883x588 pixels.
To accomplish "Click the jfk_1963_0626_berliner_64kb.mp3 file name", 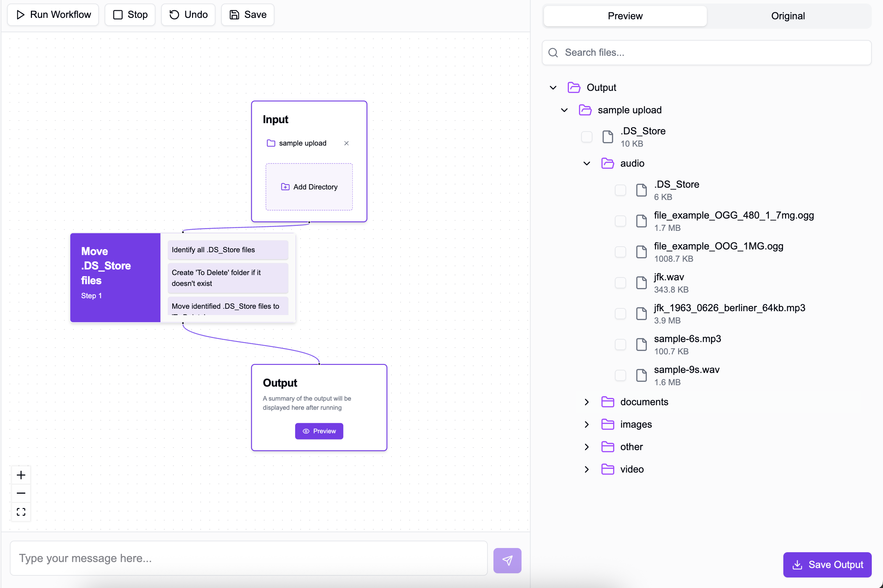I will pyautogui.click(x=729, y=308).
